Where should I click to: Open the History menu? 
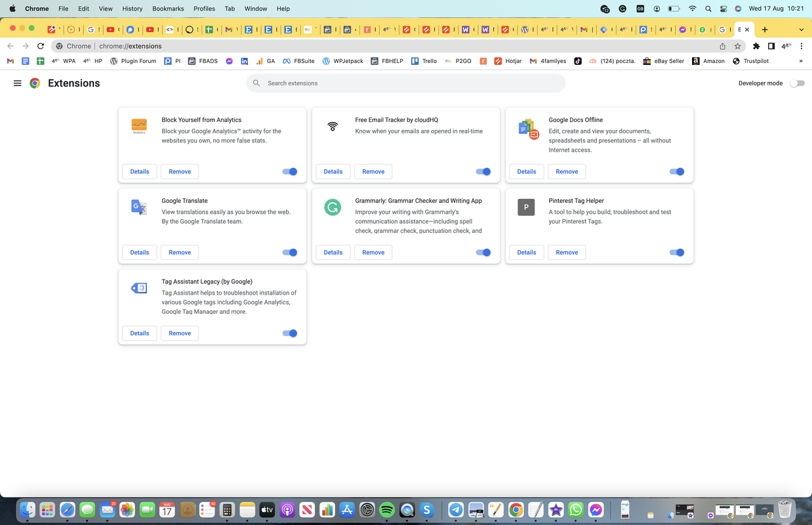132,9
